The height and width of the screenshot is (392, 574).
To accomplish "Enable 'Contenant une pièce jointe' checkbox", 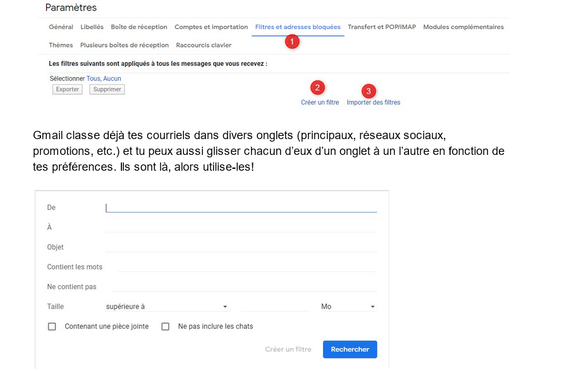I will coord(52,327).
